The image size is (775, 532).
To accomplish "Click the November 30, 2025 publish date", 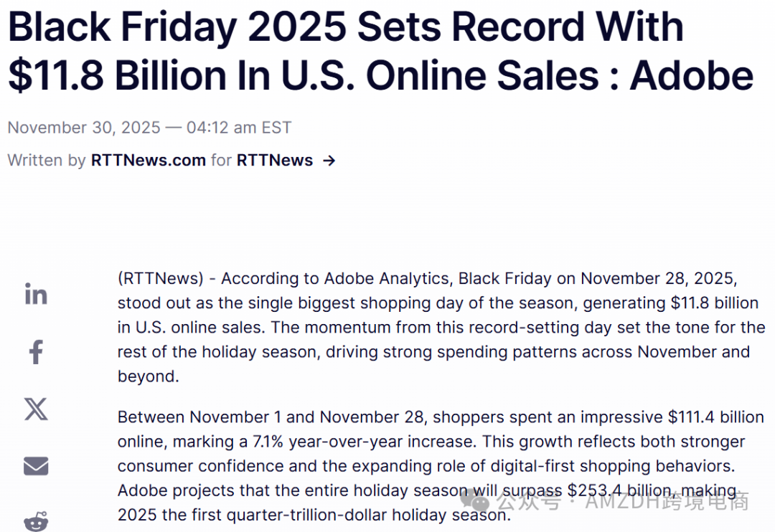I will (84, 128).
